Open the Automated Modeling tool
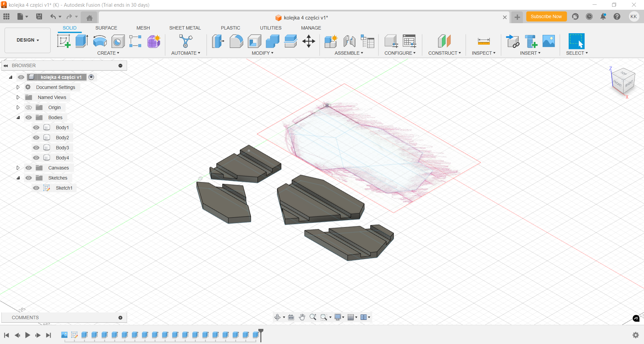 click(x=185, y=41)
